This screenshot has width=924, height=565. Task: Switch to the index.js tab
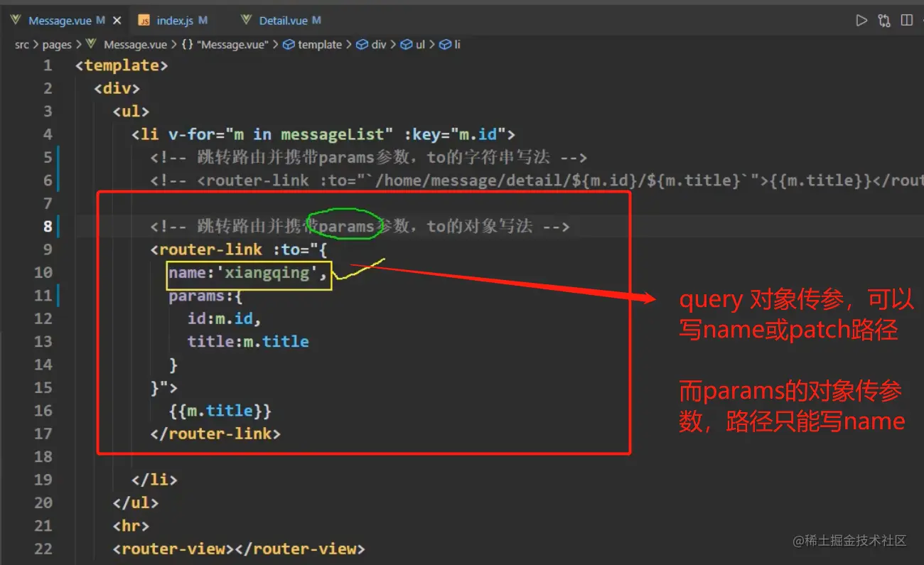pos(176,21)
